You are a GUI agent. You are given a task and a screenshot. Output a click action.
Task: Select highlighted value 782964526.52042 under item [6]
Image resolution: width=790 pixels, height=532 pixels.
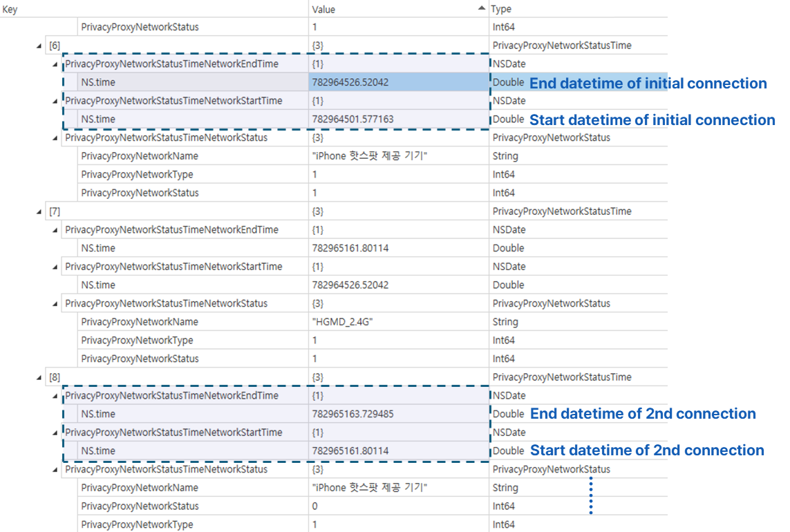[x=350, y=82]
